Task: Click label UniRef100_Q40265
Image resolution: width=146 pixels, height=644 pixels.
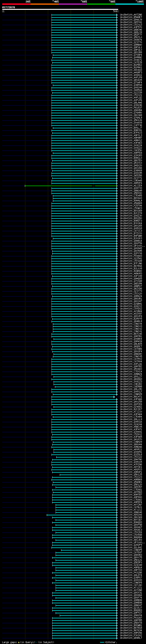Action: [x=131, y=226]
